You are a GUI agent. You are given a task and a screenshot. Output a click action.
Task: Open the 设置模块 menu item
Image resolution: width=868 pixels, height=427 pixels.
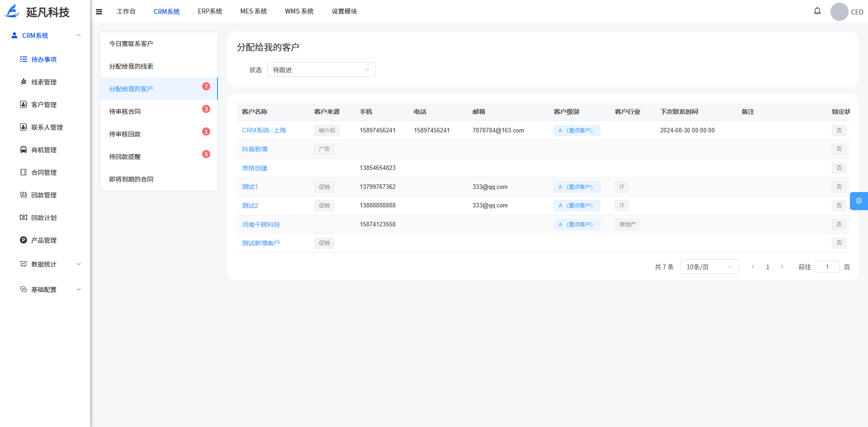(344, 11)
